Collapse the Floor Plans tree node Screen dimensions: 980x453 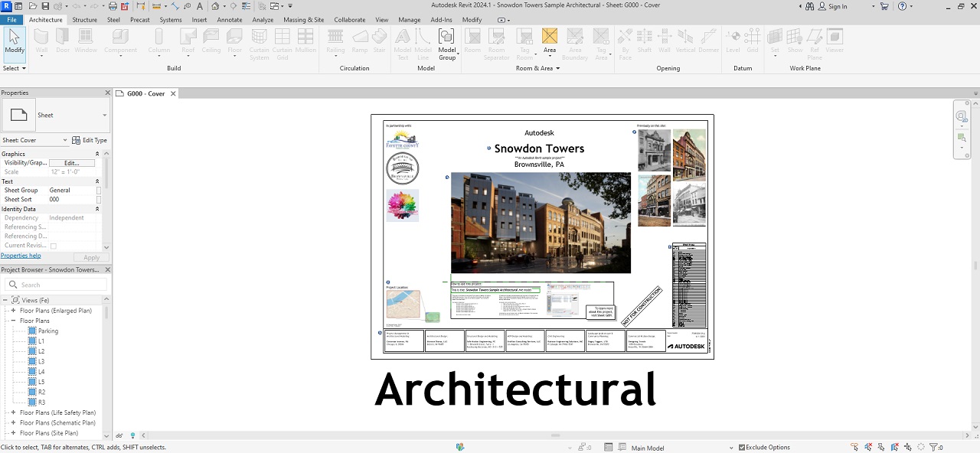13,321
